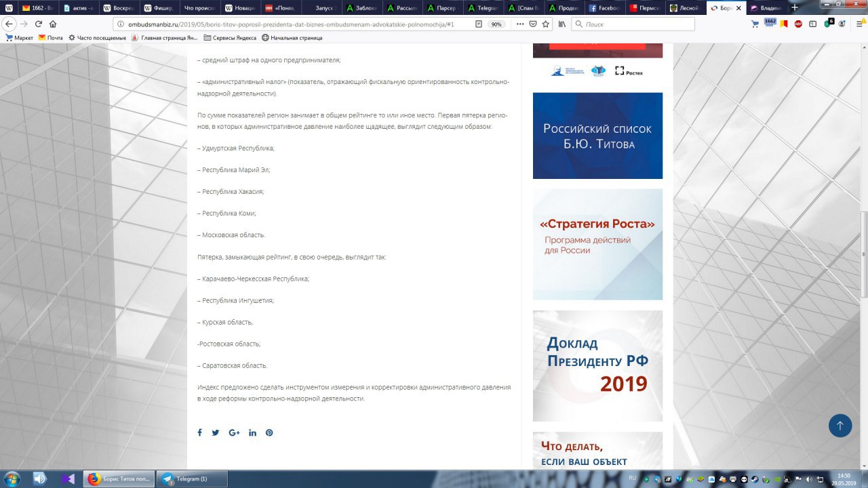Switch to the Telegram browser tab
The width and height of the screenshot is (868, 488).
[x=485, y=8]
